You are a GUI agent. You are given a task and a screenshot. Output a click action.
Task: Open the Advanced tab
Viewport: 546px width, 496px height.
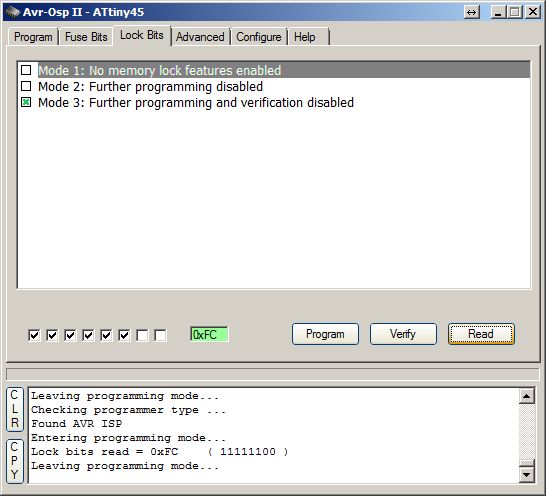pos(200,37)
